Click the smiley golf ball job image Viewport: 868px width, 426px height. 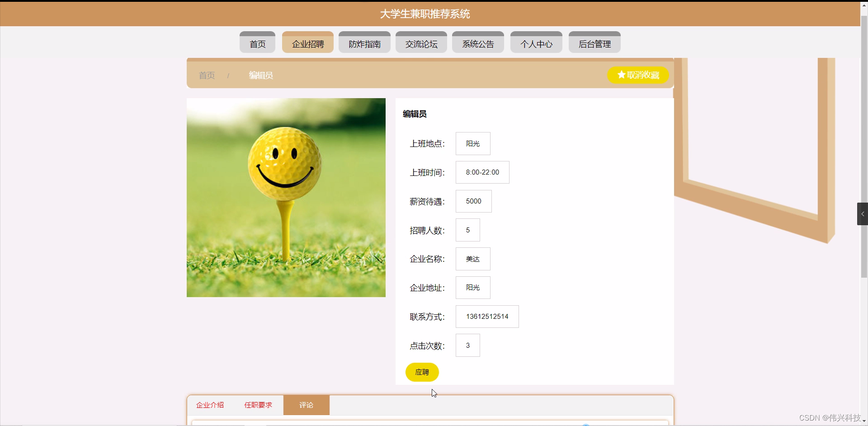click(x=286, y=198)
